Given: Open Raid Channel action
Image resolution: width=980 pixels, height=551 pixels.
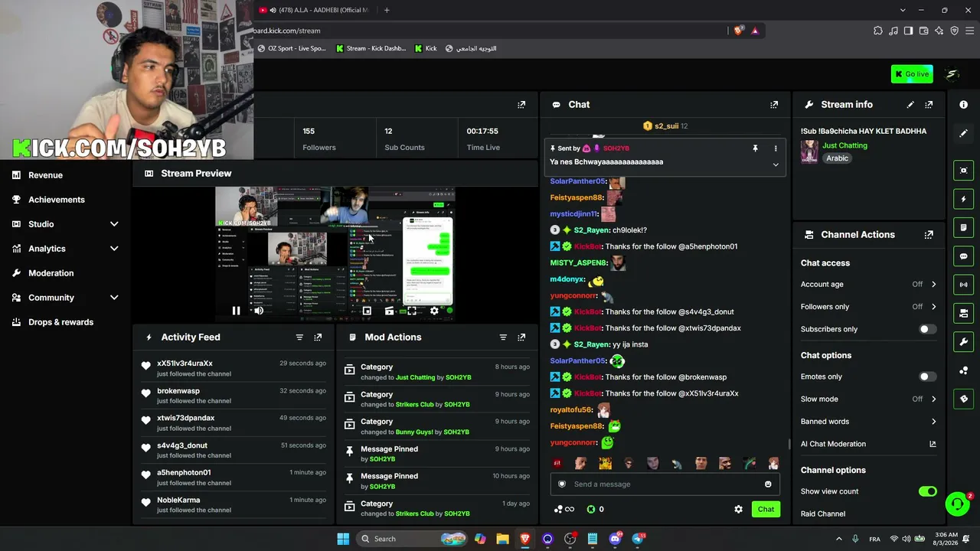Looking at the screenshot, I should [x=823, y=514].
